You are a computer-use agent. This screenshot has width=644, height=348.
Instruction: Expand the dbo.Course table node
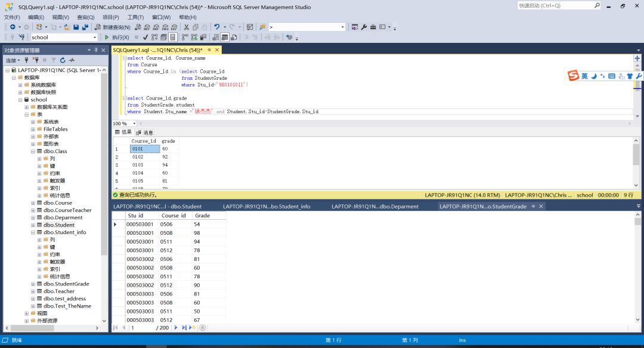click(33, 203)
